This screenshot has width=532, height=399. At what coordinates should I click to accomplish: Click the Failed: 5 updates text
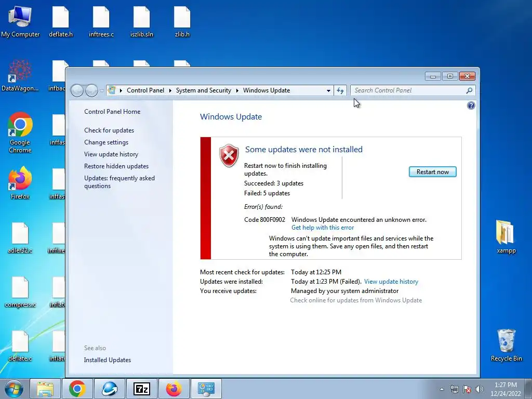(x=267, y=193)
